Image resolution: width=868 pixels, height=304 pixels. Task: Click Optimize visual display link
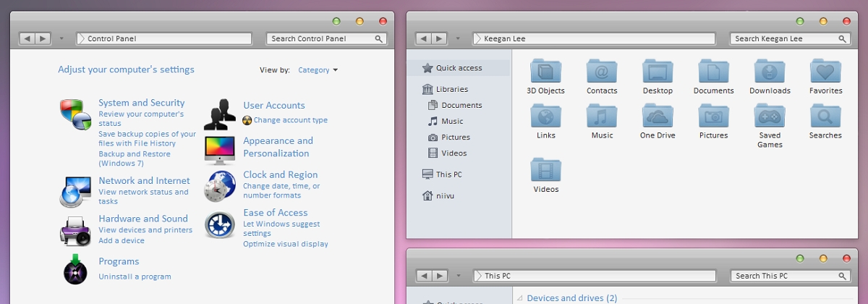286,244
